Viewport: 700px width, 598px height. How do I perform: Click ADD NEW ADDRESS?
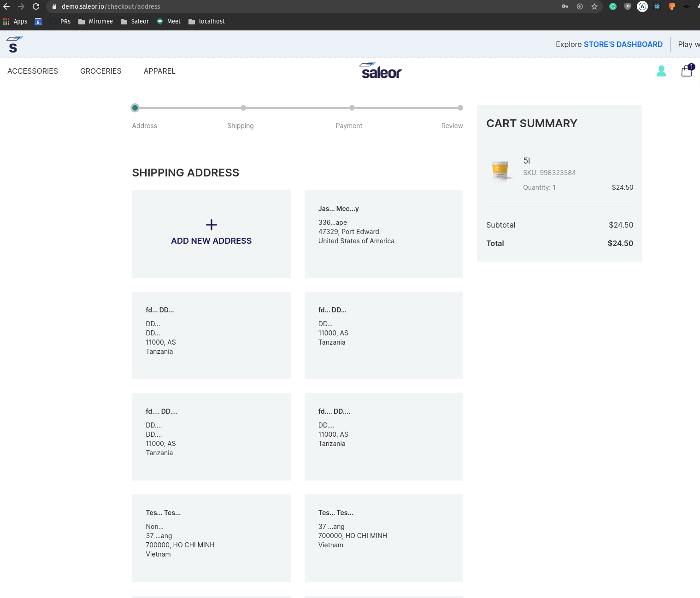pyautogui.click(x=211, y=234)
